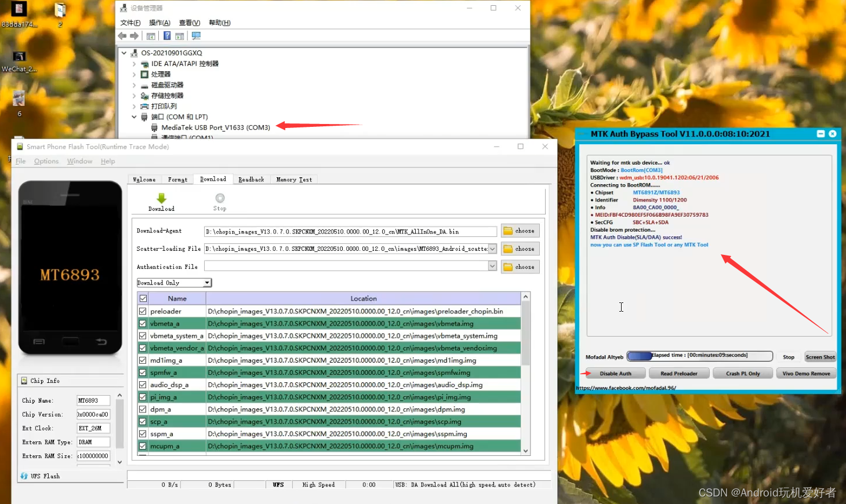
Task: Open Device Manager 操作(A) menu
Action: [159, 23]
